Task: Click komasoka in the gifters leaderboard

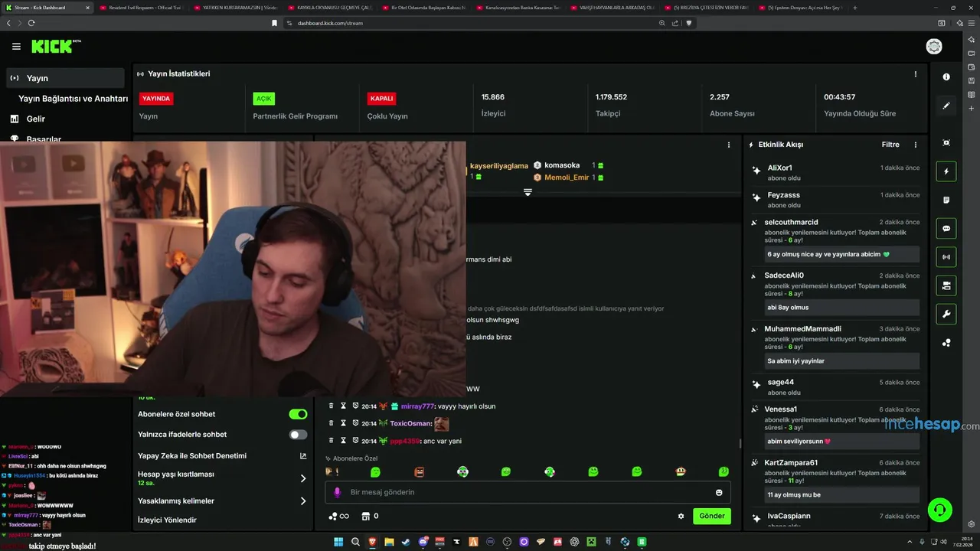Action: click(562, 165)
